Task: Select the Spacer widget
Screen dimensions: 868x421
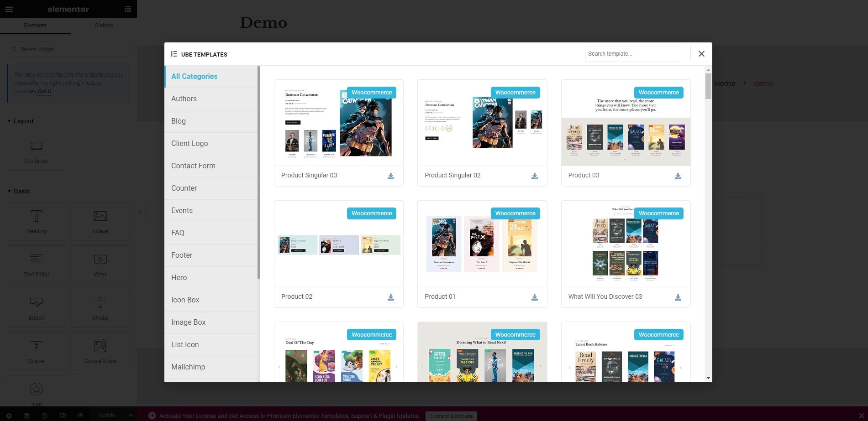Action: (x=37, y=352)
